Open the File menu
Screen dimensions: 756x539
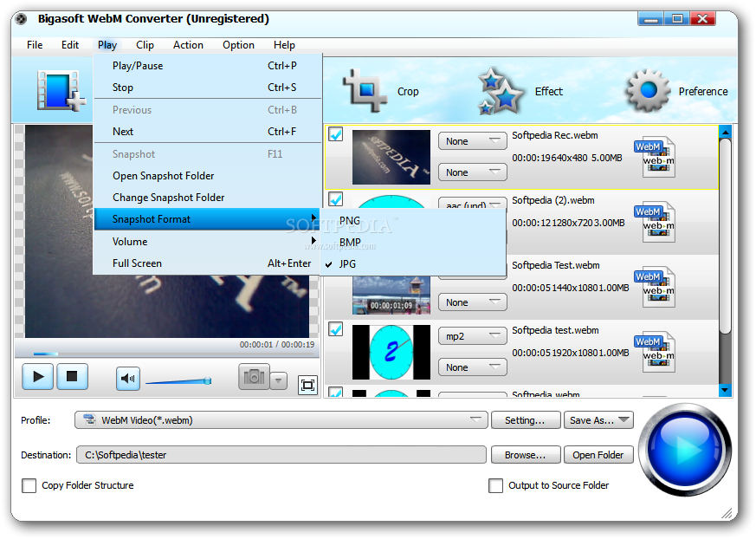[35, 45]
